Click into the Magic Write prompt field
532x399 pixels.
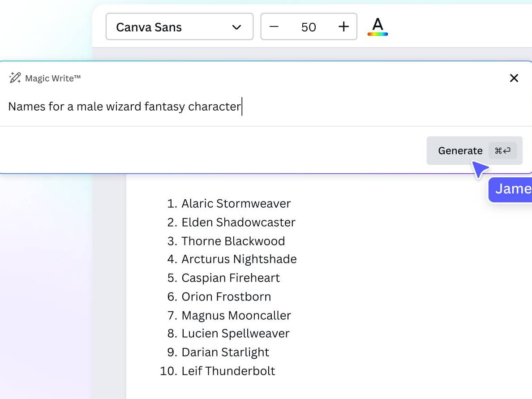coord(266,107)
